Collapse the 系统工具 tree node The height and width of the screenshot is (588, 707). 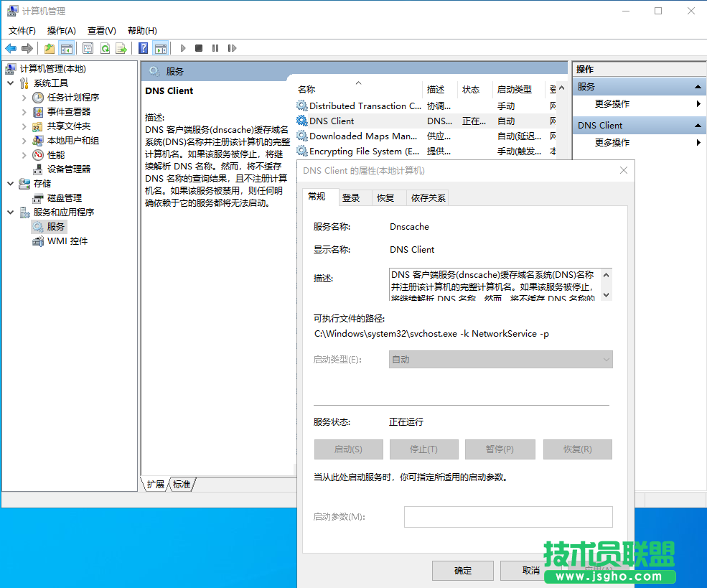pyautogui.click(x=11, y=83)
